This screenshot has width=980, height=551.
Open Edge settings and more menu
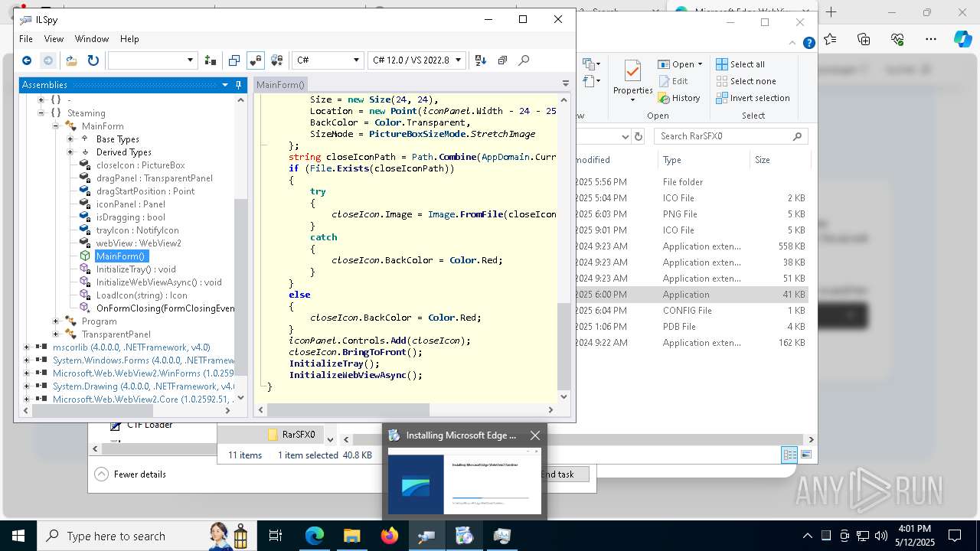[x=930, y=39]
